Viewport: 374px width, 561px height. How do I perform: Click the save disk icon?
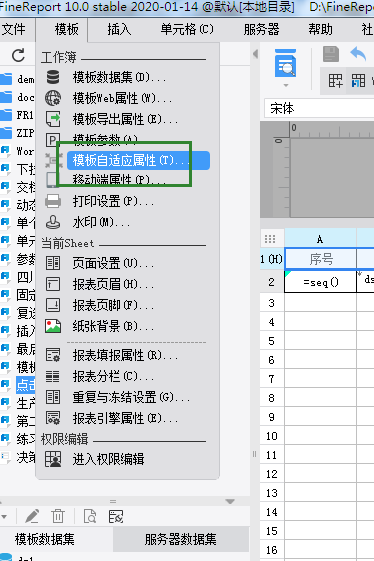tap(331, 54)
